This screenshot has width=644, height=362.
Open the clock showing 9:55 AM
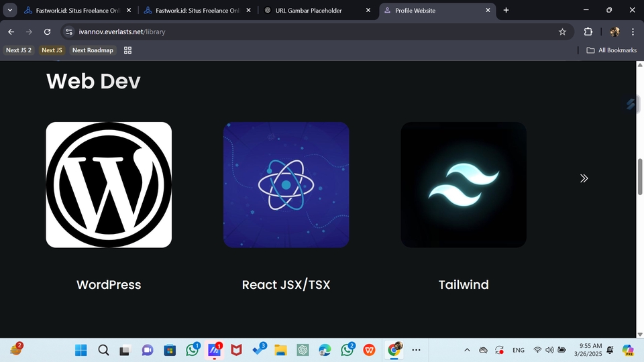click(x=588, y=350)
